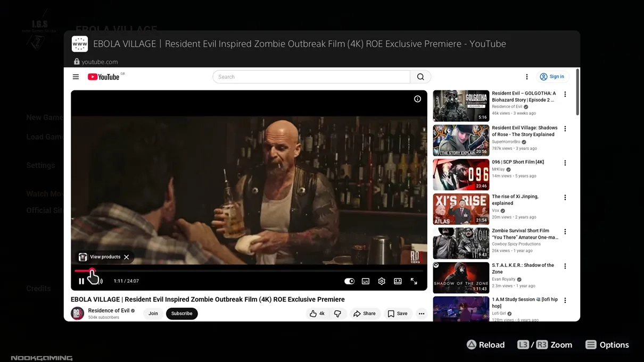Open options for GOLGOTHA video
Viewport: 644px width, 362px height.
(565, 94)
